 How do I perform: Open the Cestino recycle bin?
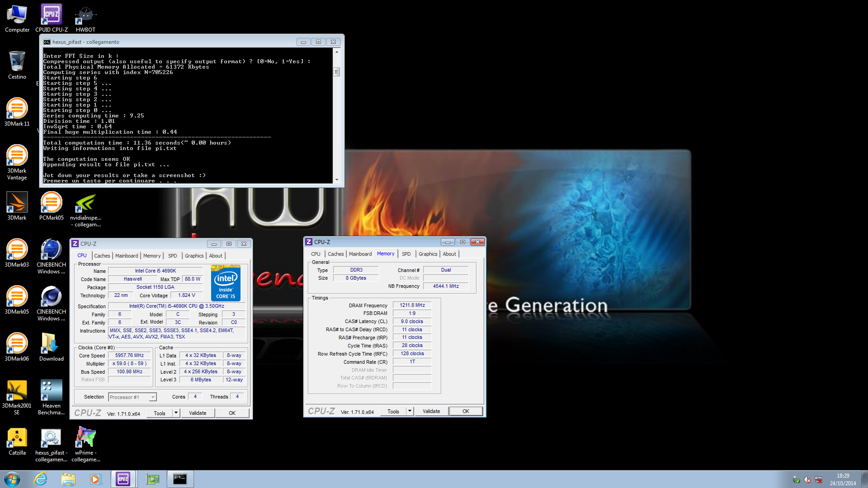(17, 66)
